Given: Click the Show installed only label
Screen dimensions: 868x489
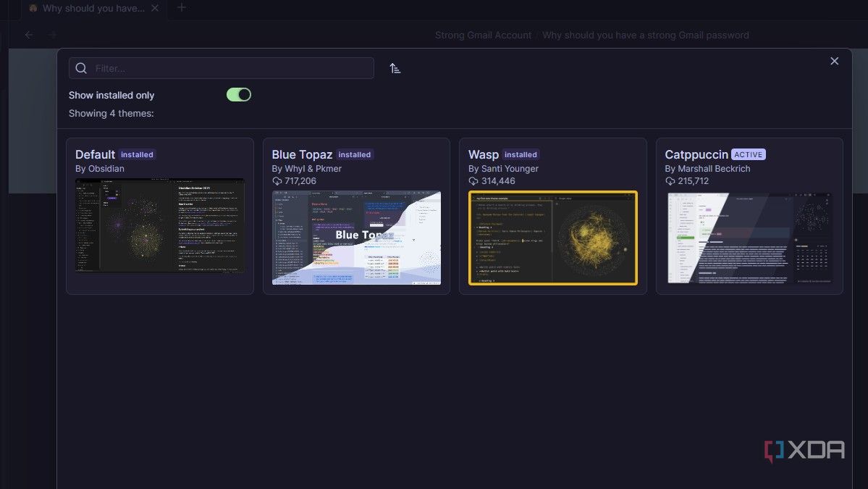Looking at the screenshot, I should 111,95.
